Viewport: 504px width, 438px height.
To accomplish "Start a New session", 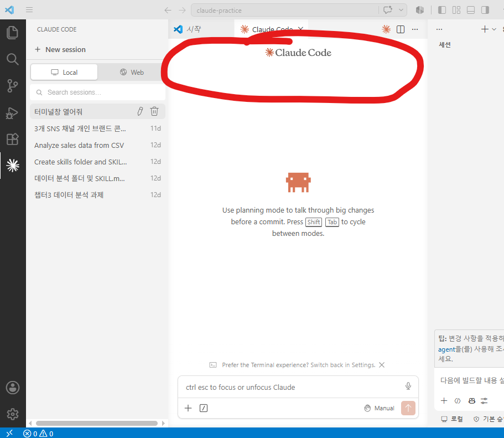I will (60, 50).
